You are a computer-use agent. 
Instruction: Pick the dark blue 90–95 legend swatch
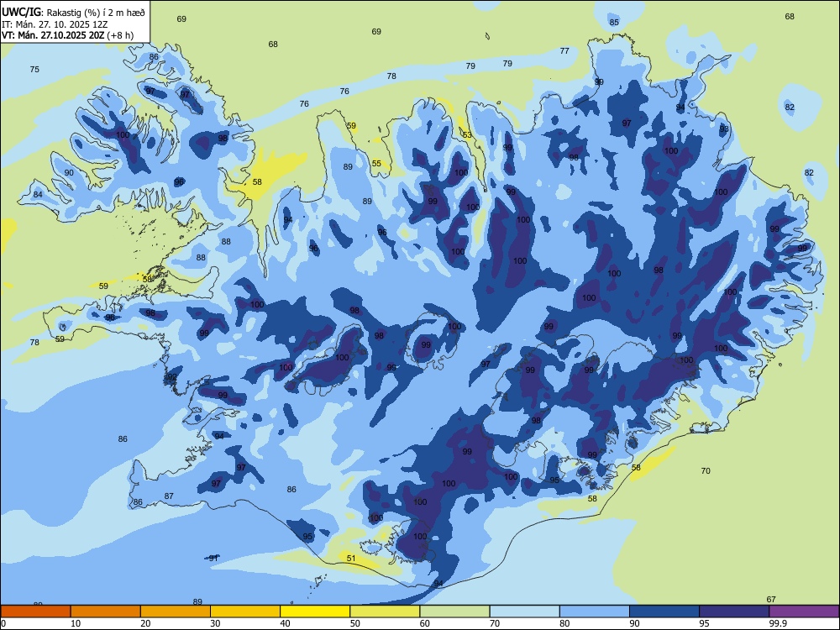tap(664, 612)
